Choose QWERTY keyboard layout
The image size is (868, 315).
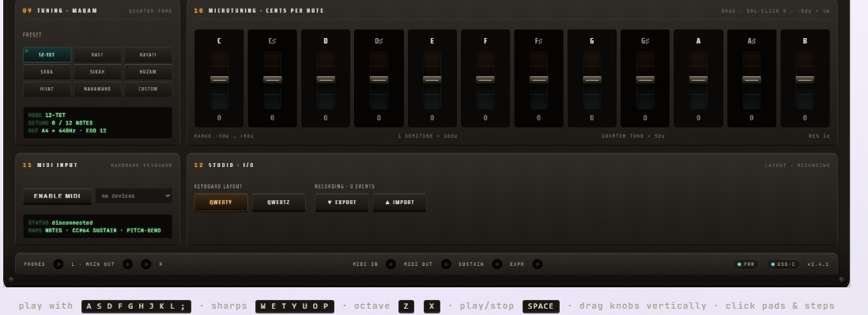click(221, 203)
